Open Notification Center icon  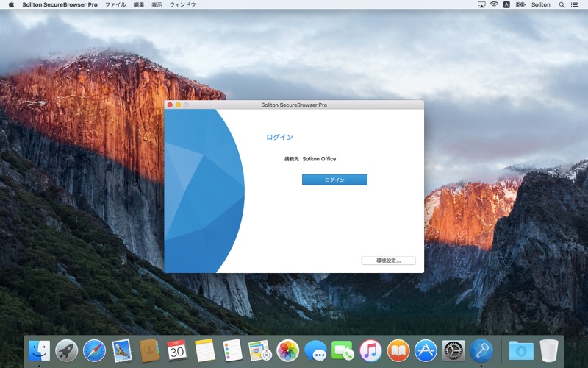coord(575,4)
